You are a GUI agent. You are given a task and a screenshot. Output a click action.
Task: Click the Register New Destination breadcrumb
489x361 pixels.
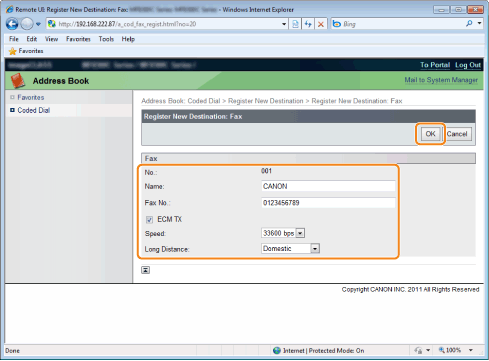266,101
